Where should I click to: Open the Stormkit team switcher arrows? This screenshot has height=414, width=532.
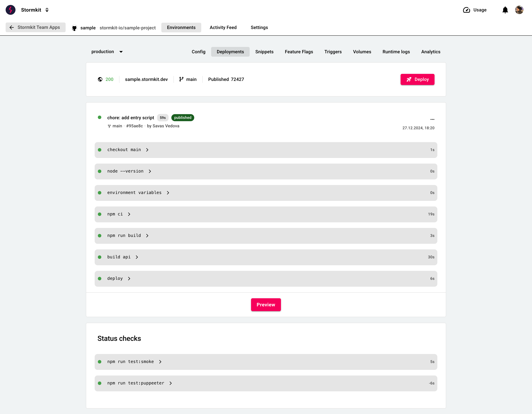pos(47,10)
